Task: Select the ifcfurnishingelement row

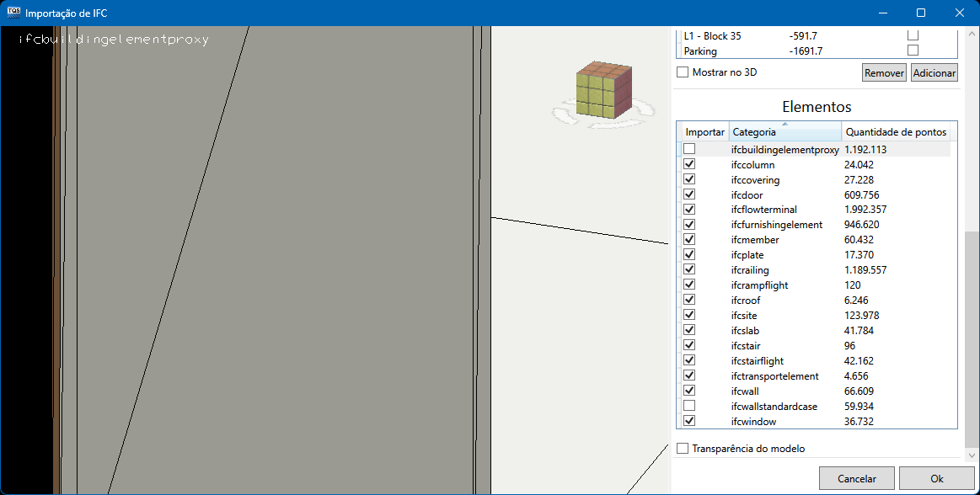Action: (776, 225)
